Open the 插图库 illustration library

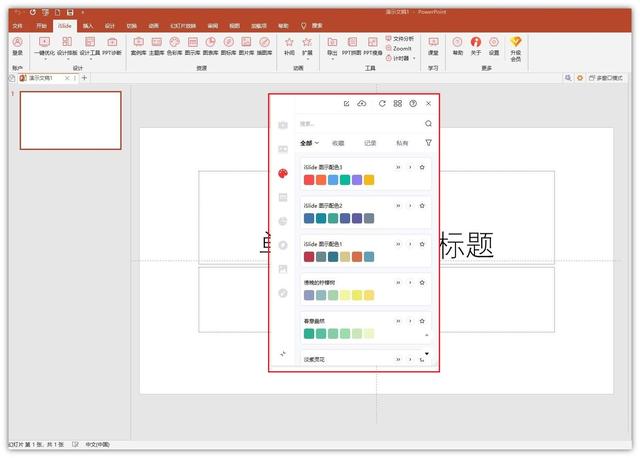264,46
